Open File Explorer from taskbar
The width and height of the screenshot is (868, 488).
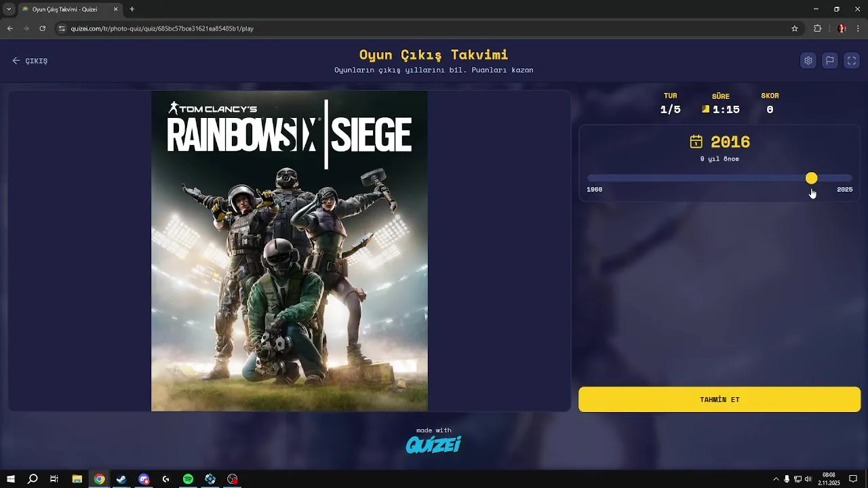pyautogui.click(x=77, y=479)
